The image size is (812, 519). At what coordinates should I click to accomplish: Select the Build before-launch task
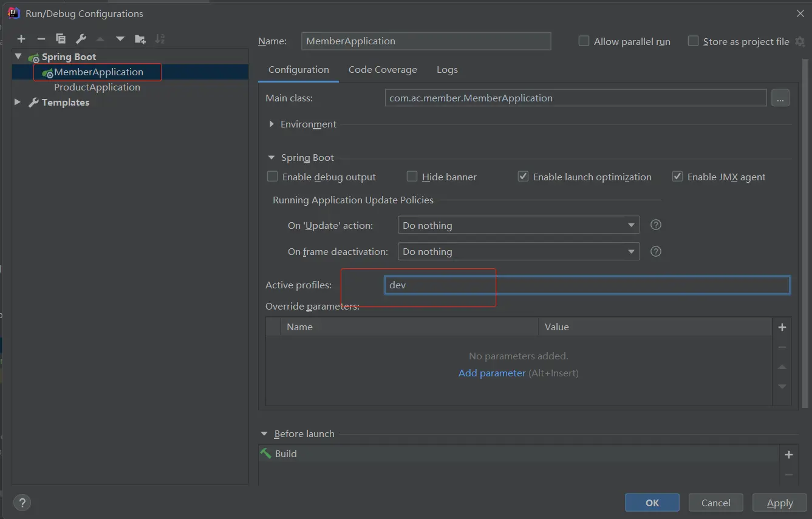[x=519, y=453]
